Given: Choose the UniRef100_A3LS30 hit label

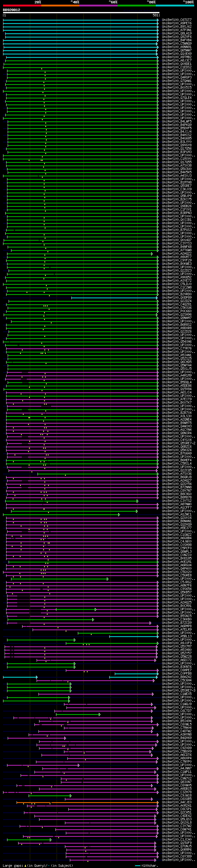Looking at the screenshot, I should (x=176, y=416).
